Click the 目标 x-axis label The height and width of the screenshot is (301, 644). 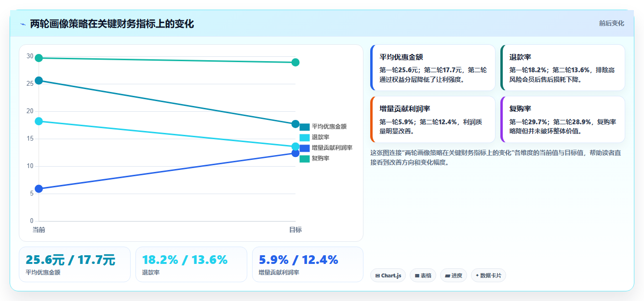pos(295,230)
